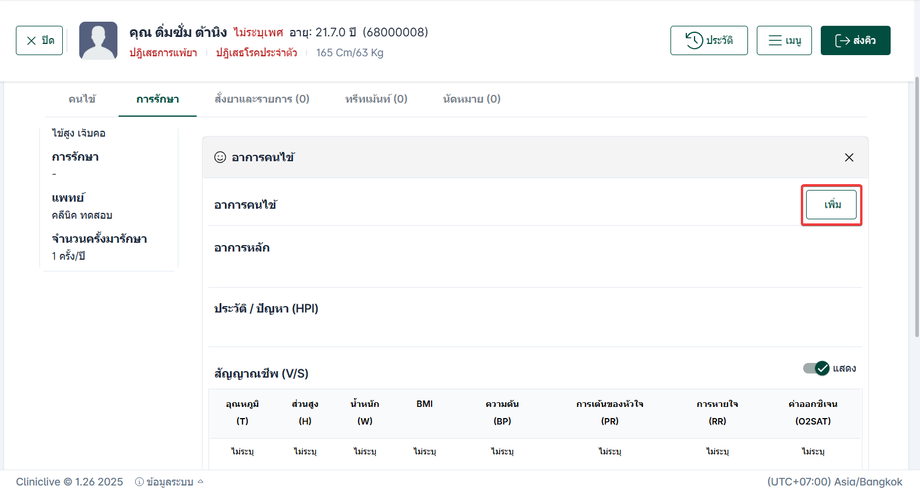Click the ส่งคิว send queue button
Screen dimensions: 920x489
(x=855, y=41)
